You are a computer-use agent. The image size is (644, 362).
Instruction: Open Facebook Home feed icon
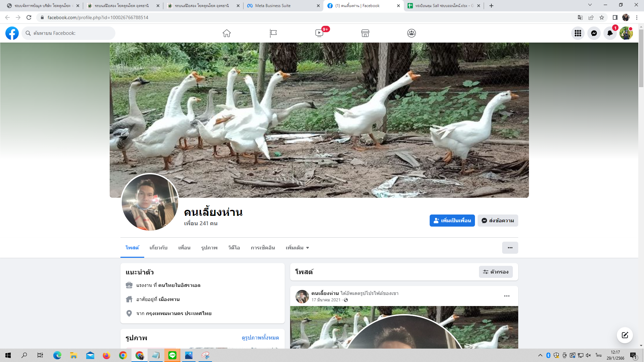click(x=227, y=33)
